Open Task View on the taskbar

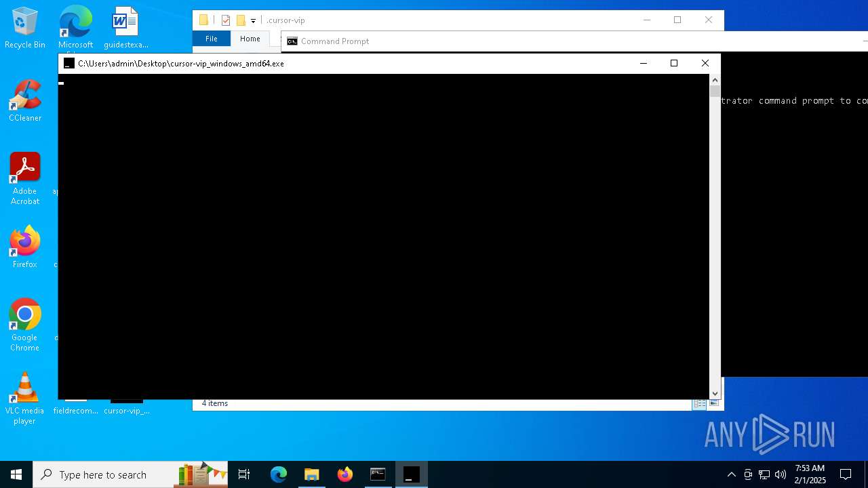tap(244, 474)
